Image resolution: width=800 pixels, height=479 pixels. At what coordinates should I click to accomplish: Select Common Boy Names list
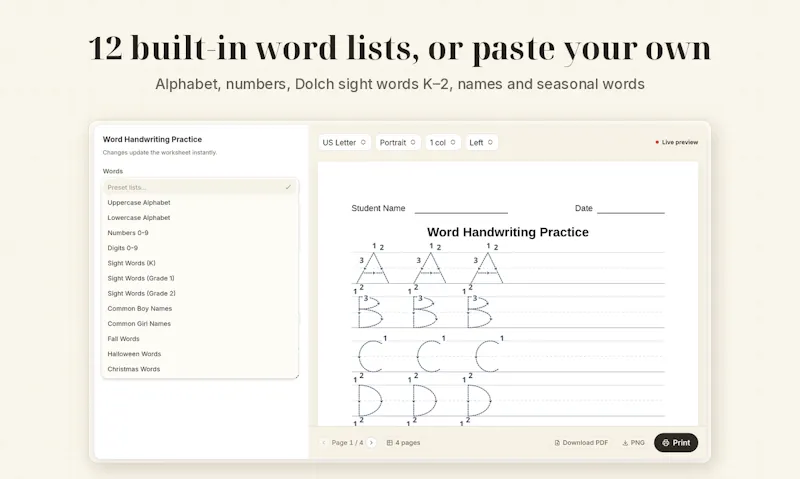(200, 309)
